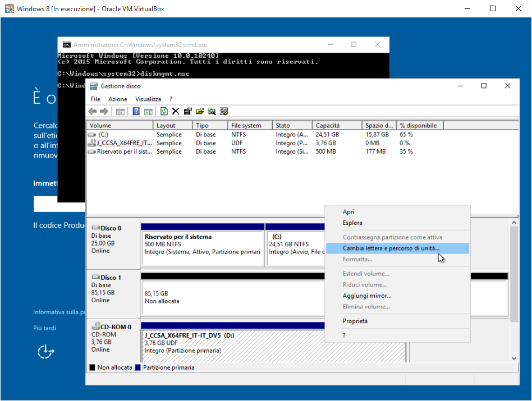The image size is (532, 401).
Task: Click show/hide action pane toolbar icon
Action: [148, 111]
